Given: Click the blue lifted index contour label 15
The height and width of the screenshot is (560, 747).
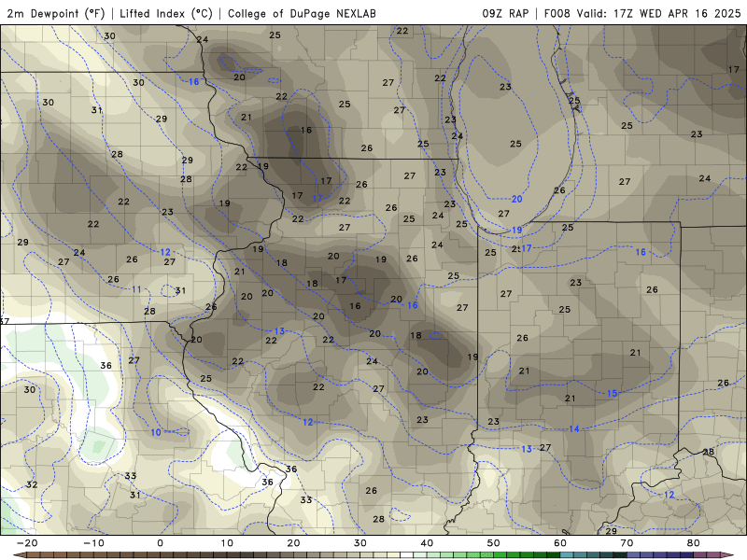Looking at the screenshot, I should pyautogui.click(x=613, y=393).
